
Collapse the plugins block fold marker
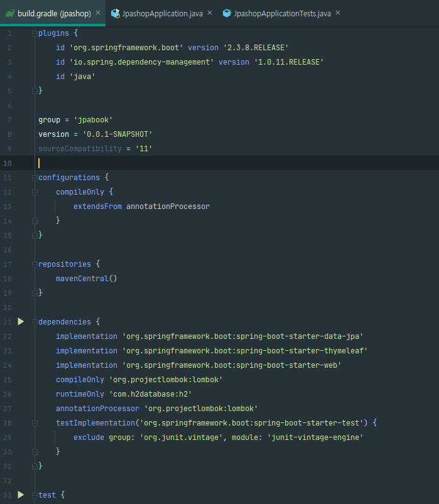tap(35, 33)
